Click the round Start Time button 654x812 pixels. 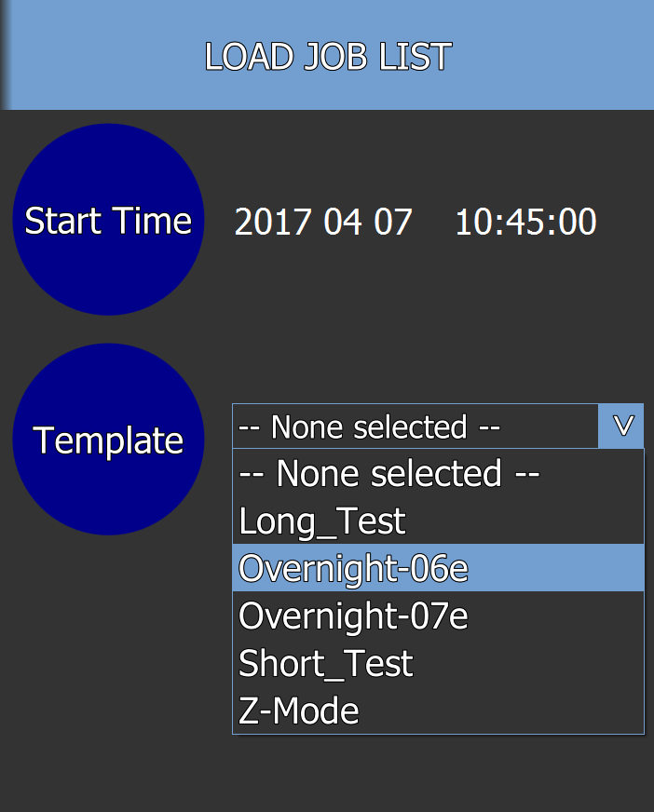coord(108,220)
